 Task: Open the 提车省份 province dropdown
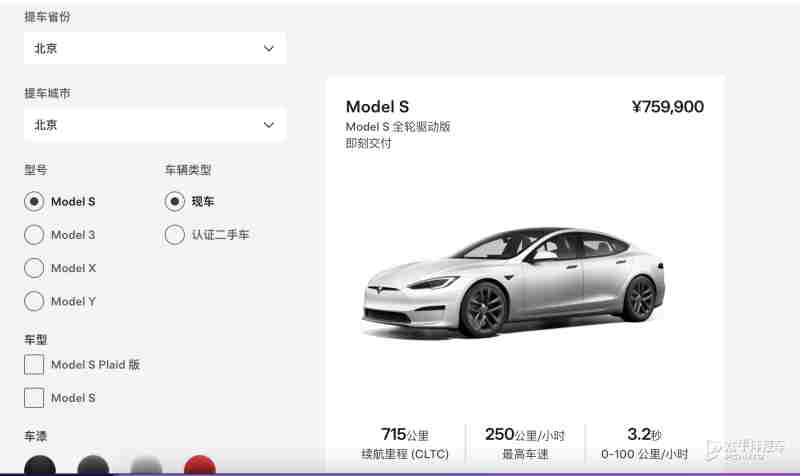coord(155,48)
